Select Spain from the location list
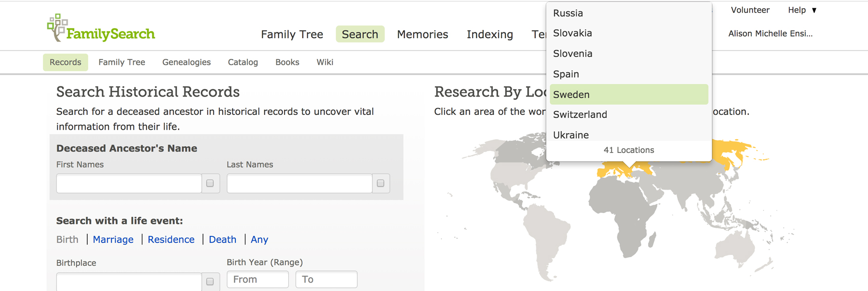The width and height of the screenshot is (868, 291). (629, 74)
